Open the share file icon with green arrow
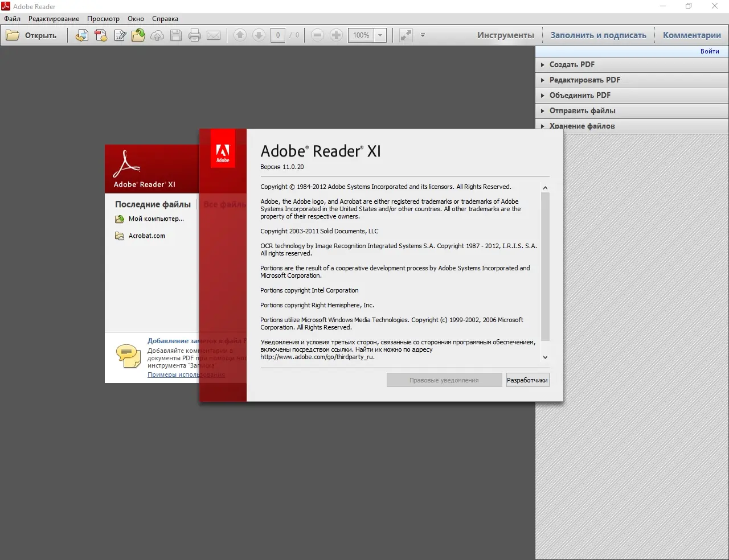Image resolution: width=729 pixels, height=560 pixels. (138, 35)
